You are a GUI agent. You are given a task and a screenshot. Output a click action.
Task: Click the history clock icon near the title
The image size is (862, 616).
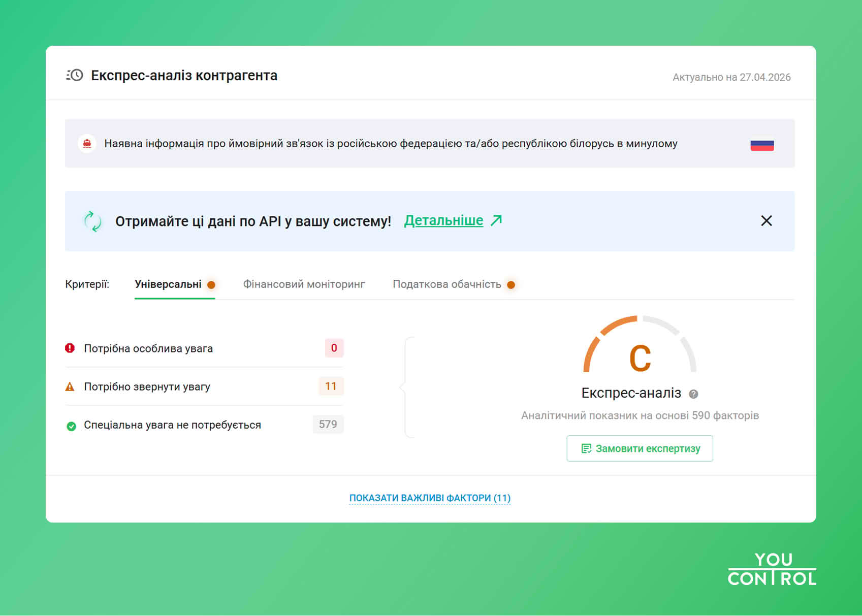[74, 75]
